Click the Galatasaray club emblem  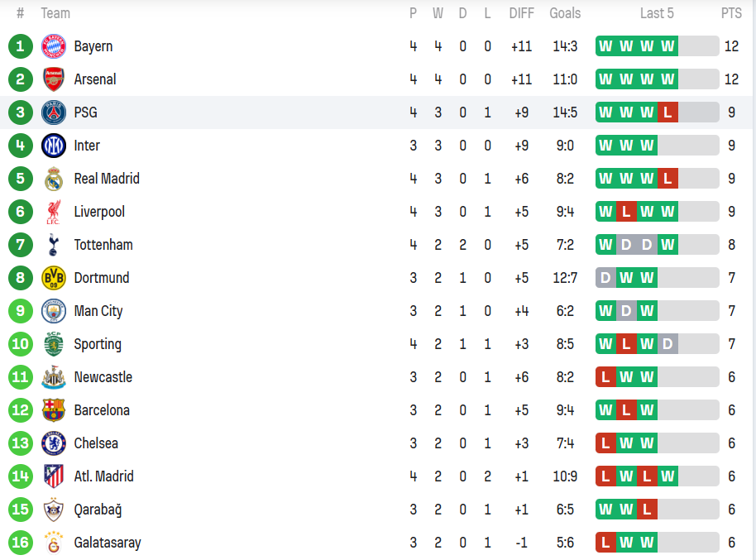pyautogui.click(x=54, y=543)
